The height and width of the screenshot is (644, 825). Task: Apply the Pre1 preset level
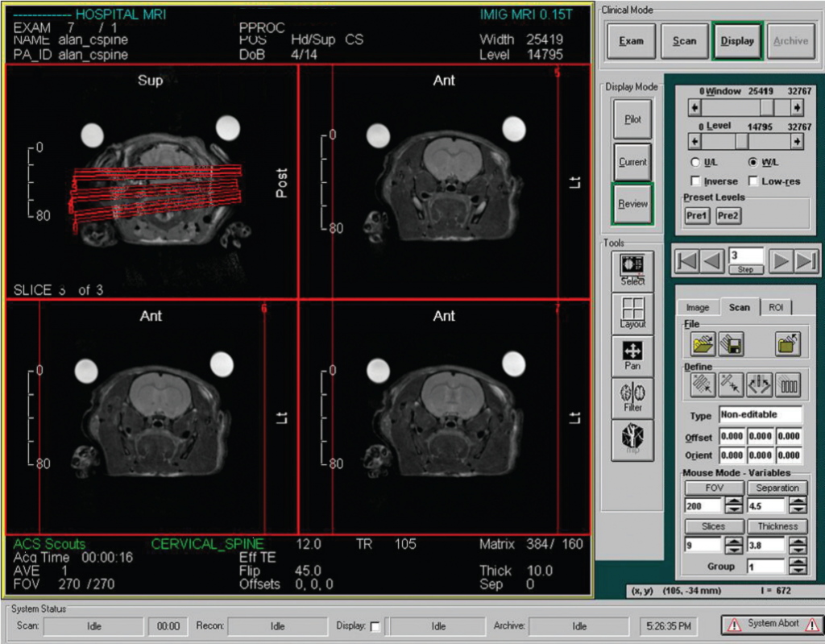[696, 215]
